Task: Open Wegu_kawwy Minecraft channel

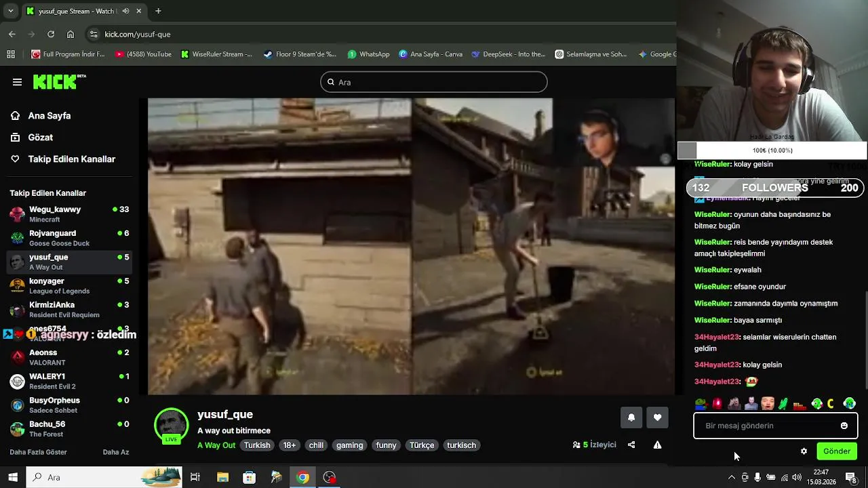Action: [x=68, y=214]
